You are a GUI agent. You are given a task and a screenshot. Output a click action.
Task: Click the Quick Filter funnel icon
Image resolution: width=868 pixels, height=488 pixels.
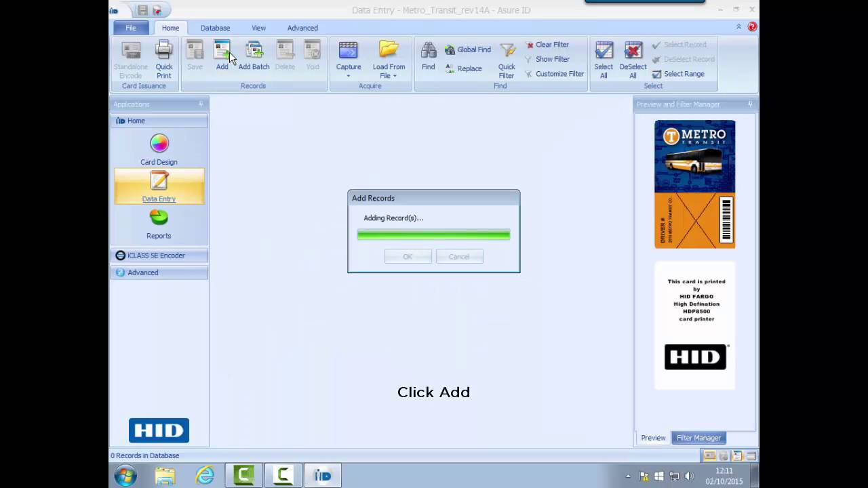point(507,50)
